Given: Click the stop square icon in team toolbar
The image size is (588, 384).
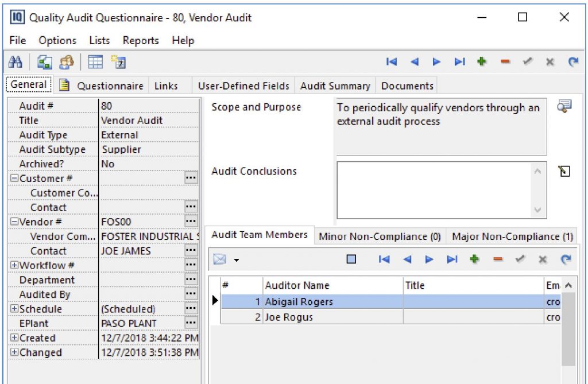Looking at the screenshot, I should click(x=351, y=259).
